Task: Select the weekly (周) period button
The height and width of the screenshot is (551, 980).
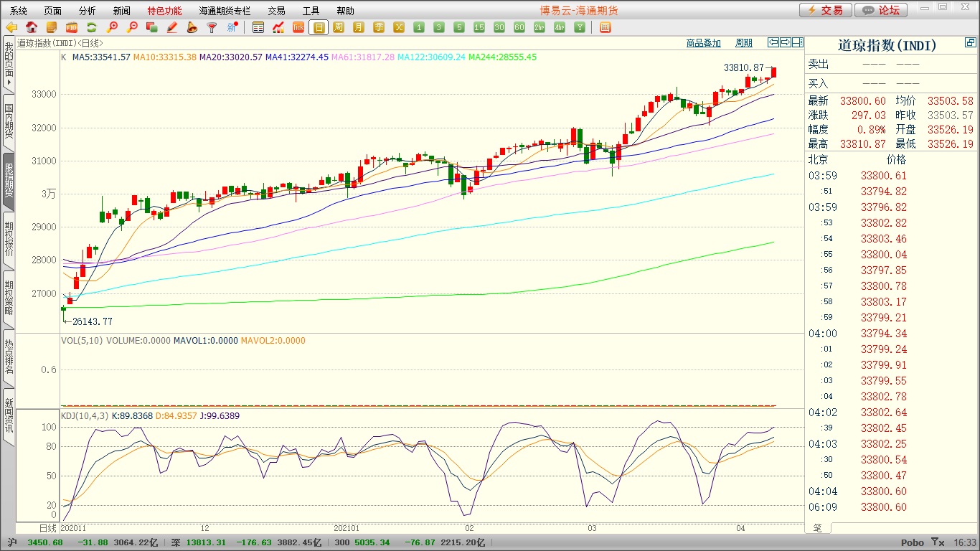Action: coord(339,27)
